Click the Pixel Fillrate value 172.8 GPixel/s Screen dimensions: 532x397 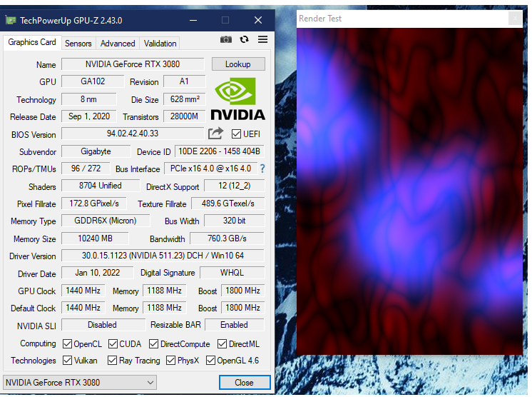[94, 203]
